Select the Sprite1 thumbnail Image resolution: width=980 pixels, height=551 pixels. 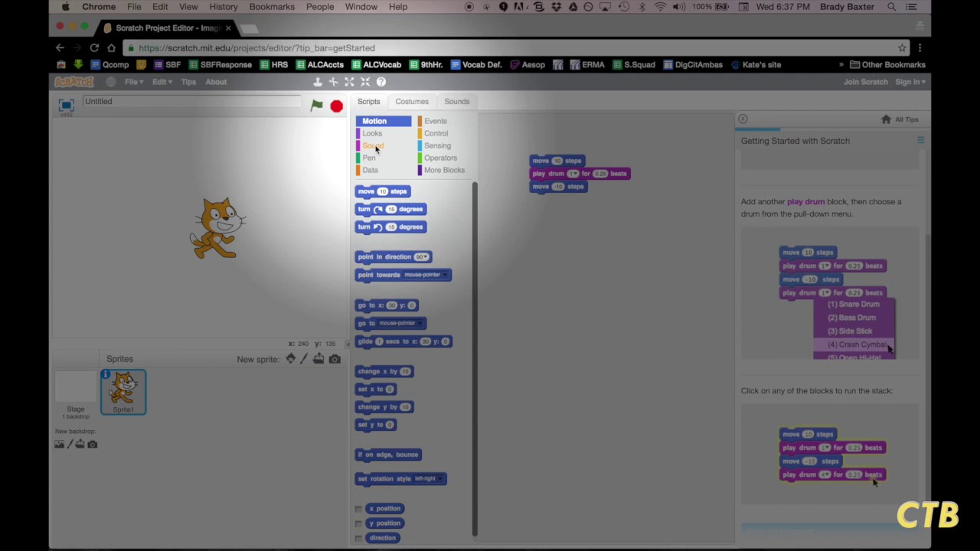pyautogui.click(x=123, y=392)
